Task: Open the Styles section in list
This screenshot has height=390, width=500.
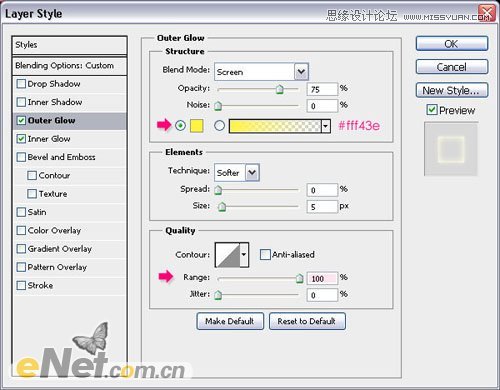Action: point(69,45)
